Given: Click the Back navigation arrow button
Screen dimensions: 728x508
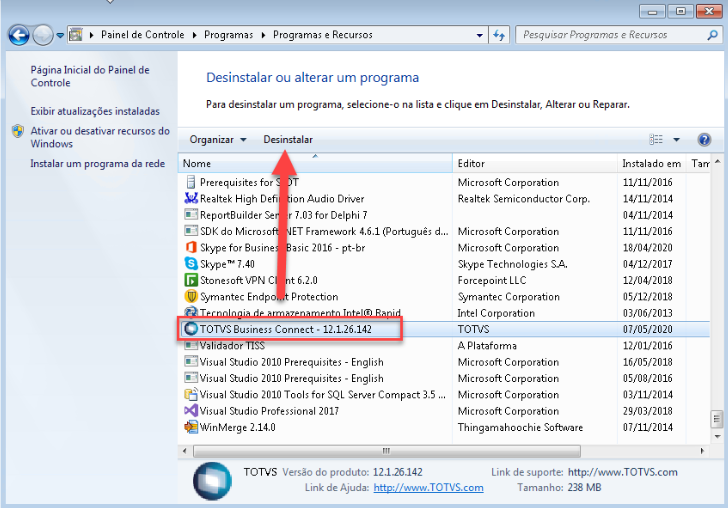Looking at the screenshot, I should pyautogui.click(x=19, y=35).
